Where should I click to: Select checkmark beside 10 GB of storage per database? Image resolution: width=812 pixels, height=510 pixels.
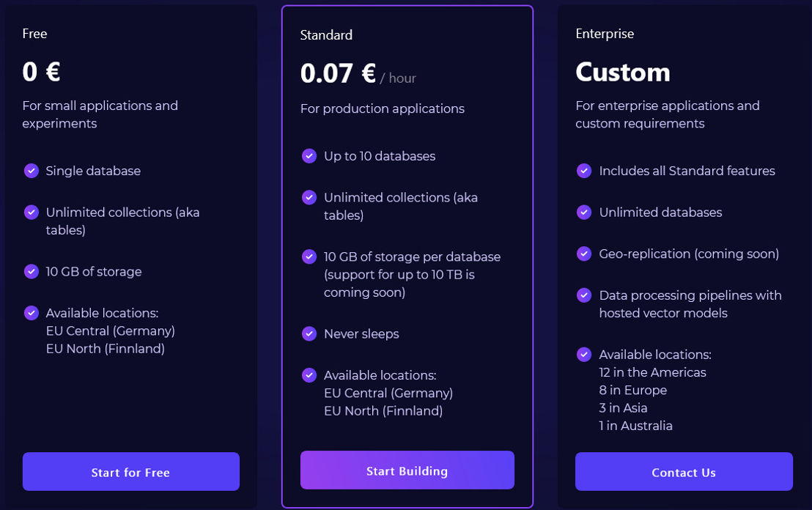coord(309,256)
